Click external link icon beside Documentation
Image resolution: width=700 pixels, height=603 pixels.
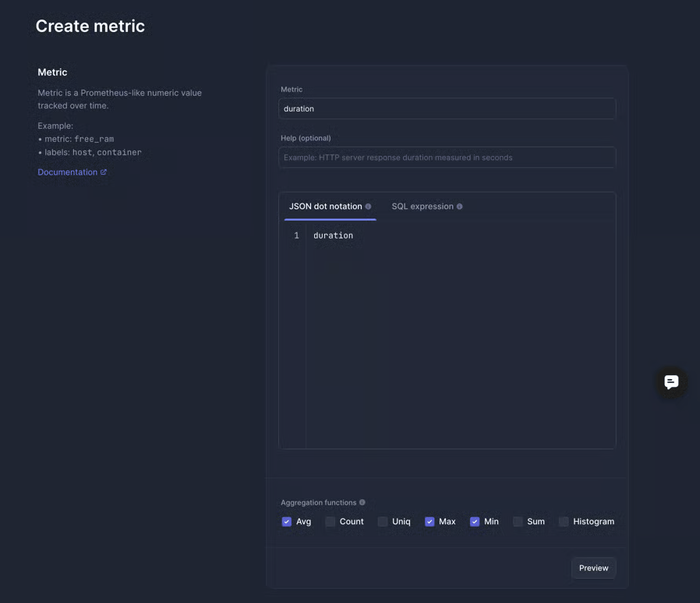[104, 172]
